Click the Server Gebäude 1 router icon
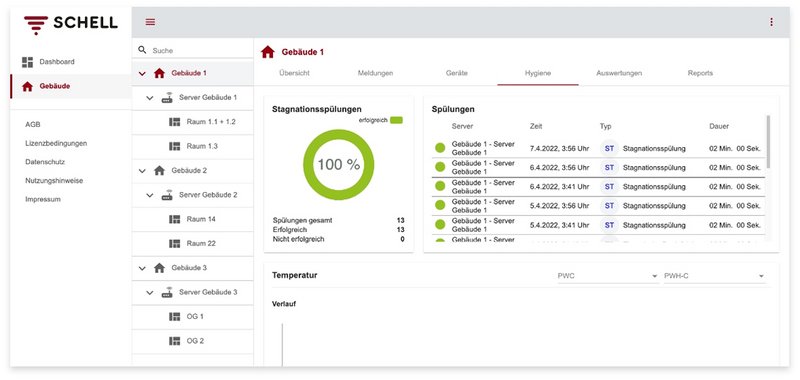This screenshot has width=800, height=380. (x=167, y=97)
